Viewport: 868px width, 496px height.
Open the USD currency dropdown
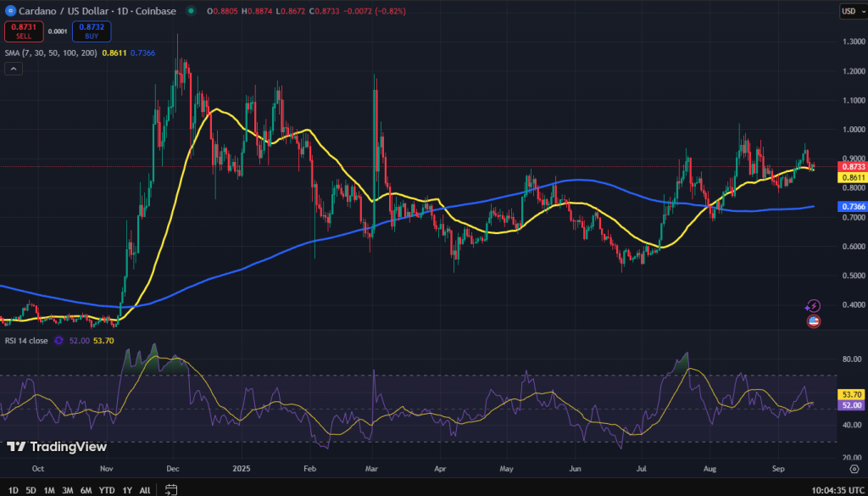pos(854,11)
